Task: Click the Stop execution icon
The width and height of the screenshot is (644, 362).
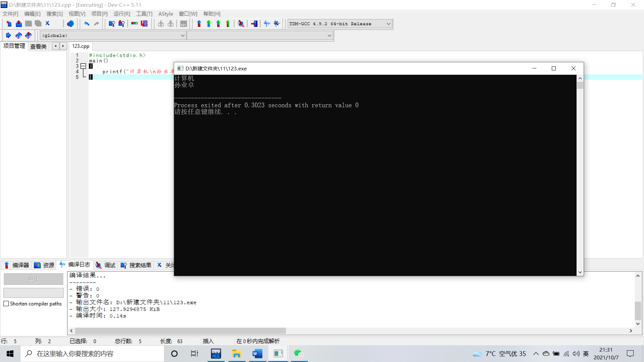Action: [254, 24]
